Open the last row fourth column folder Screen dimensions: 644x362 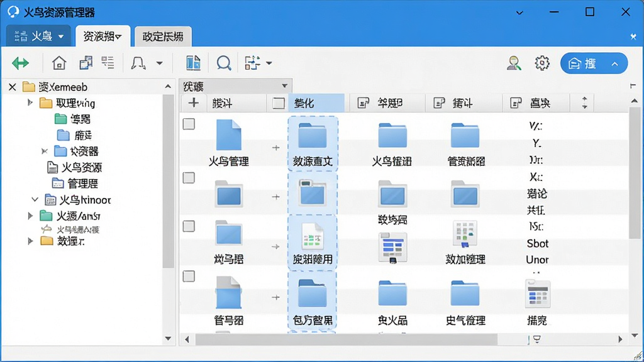(465, 293)
